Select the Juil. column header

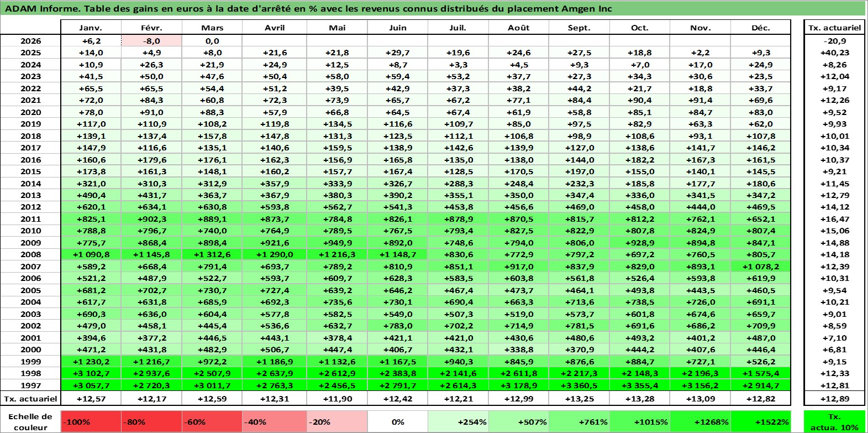tap(458, 28)
